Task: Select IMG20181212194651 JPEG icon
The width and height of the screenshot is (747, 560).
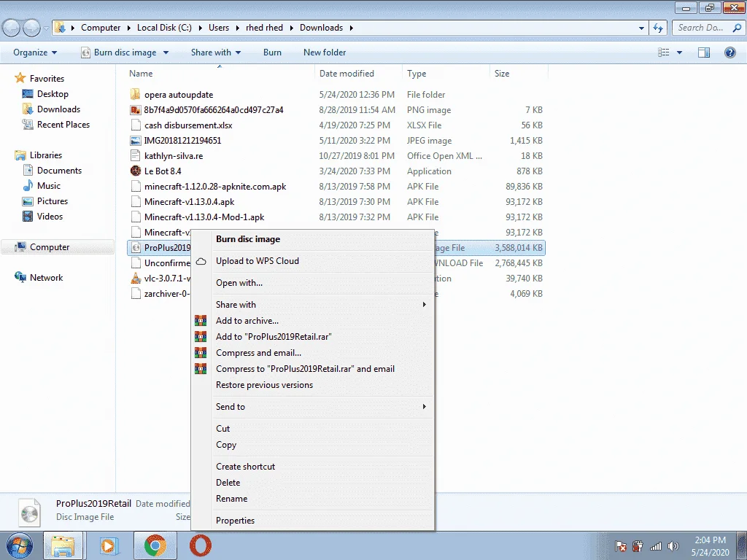Action: tap(135, 141)
